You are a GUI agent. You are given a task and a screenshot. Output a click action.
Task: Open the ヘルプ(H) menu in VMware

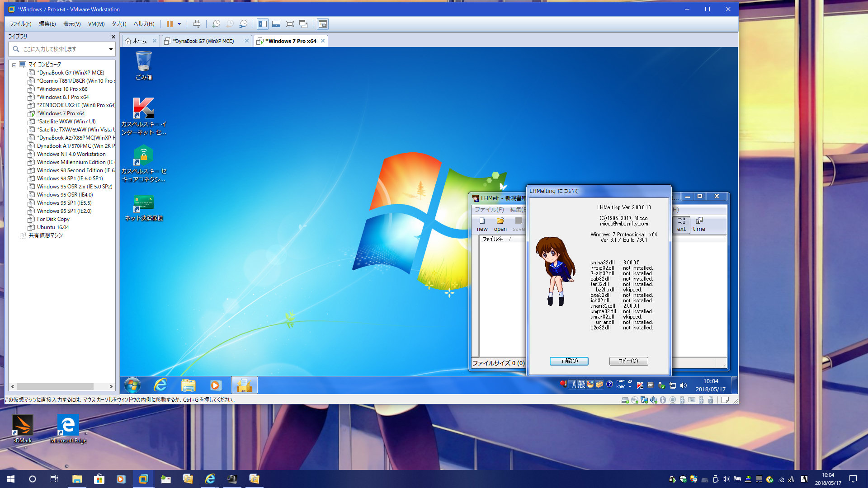(x=144, y=24)
